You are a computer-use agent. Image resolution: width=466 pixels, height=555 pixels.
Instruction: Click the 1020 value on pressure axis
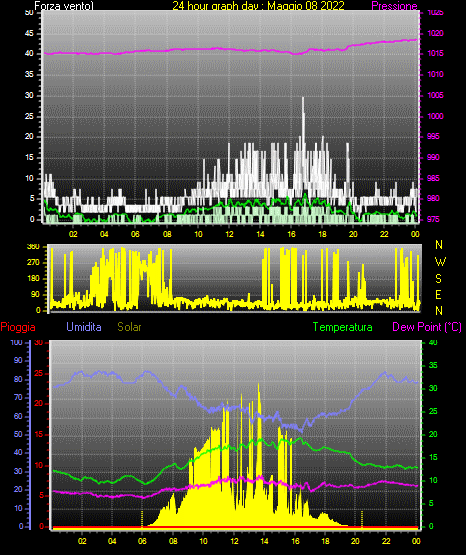(435, 33)
